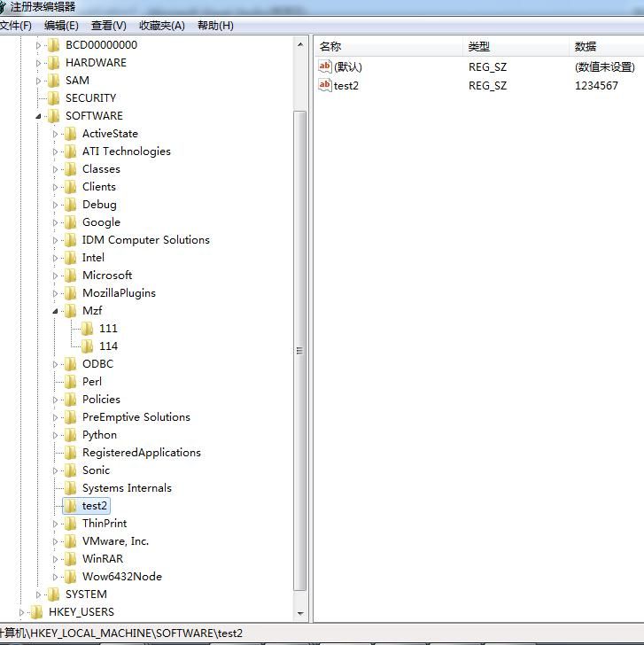Click the Classes folder icon
Image resolution: width=644 pixels, height=645 pixels.
(71, 169)
